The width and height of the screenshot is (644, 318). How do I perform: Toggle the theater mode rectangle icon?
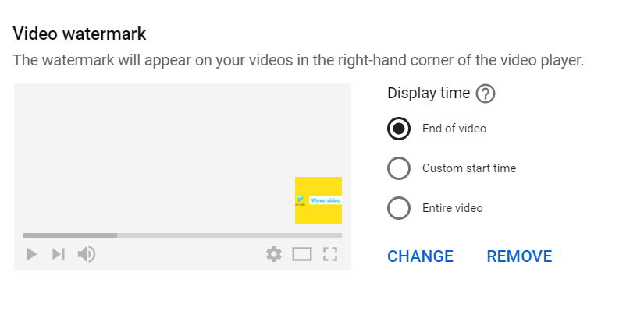coord(302,254)
